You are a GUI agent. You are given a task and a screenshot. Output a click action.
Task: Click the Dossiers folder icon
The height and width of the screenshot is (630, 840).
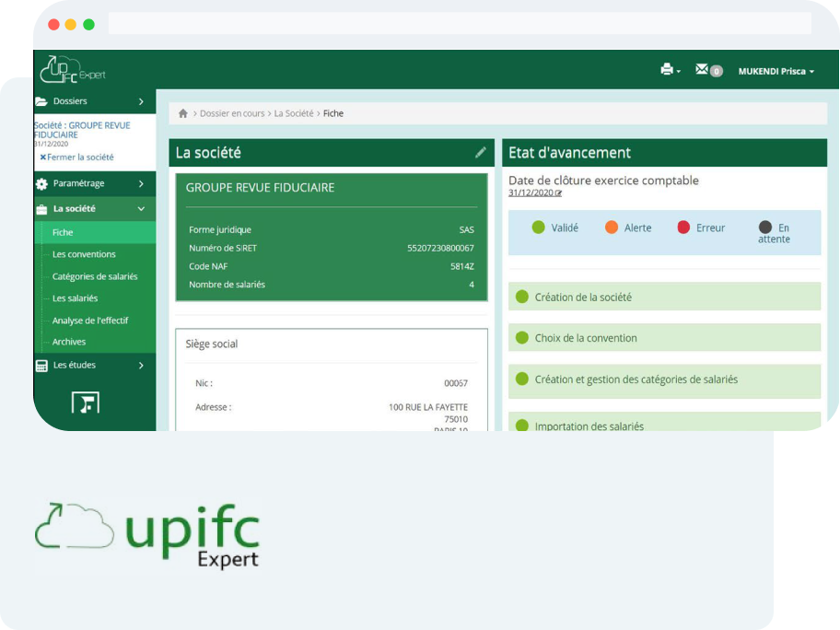tap(41, 101)
